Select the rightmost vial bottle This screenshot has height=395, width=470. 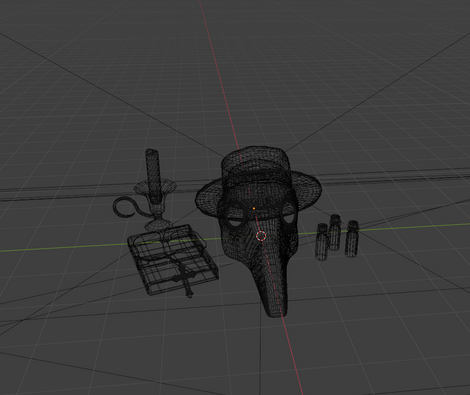(x=352, y=239)
